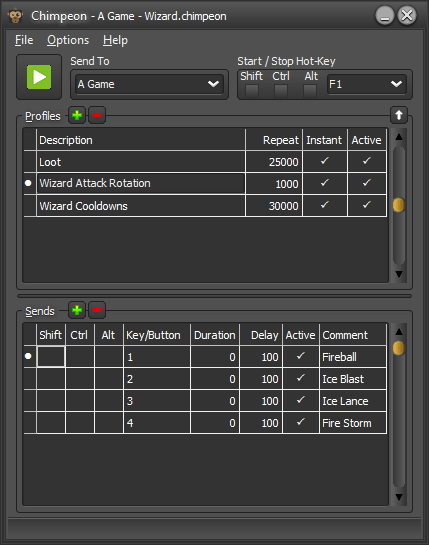Click Repeat value 1000 for Wizard Attack Rotation
Viewport: 429px width, 545px height.
point(274,183)
